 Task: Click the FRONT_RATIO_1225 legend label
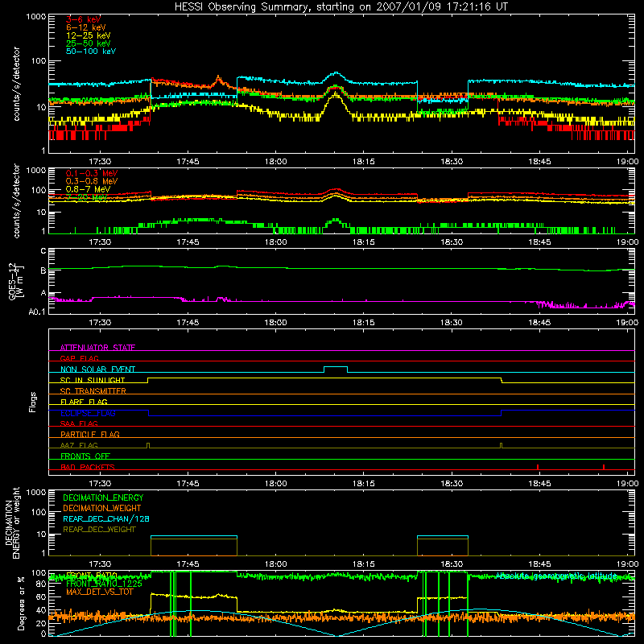click(x=104, y=584)
